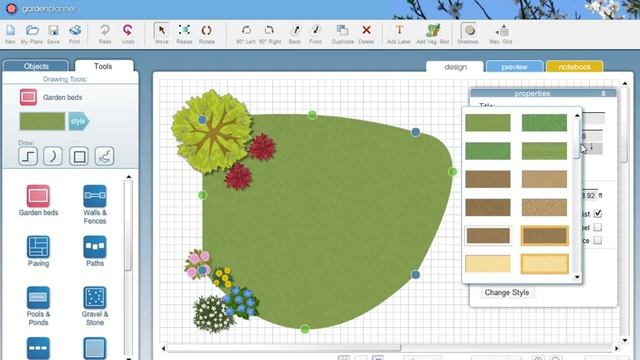The width and height of the screenshot is (640, 360).
Task: Open My Plans folder
Action: 32,34
